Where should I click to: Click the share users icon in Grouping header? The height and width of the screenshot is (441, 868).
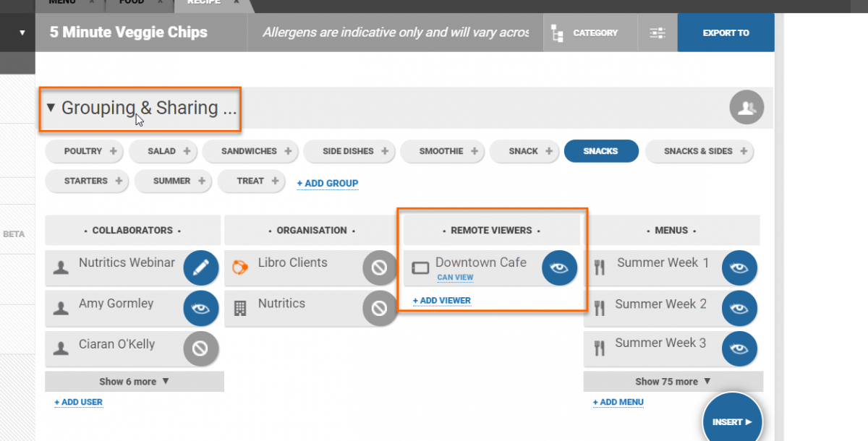[x=746, y=108]
